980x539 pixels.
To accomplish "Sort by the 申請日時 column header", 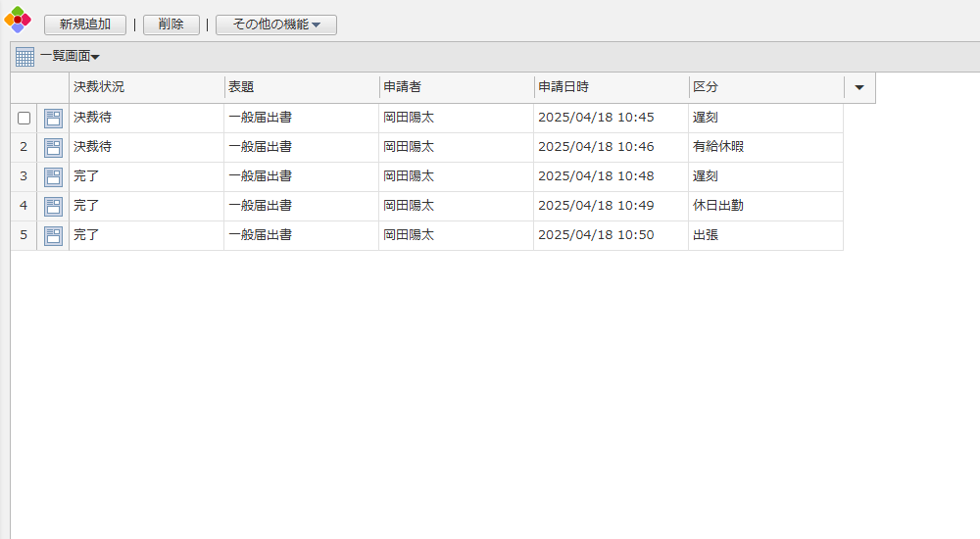I will (x=611, y=87).
